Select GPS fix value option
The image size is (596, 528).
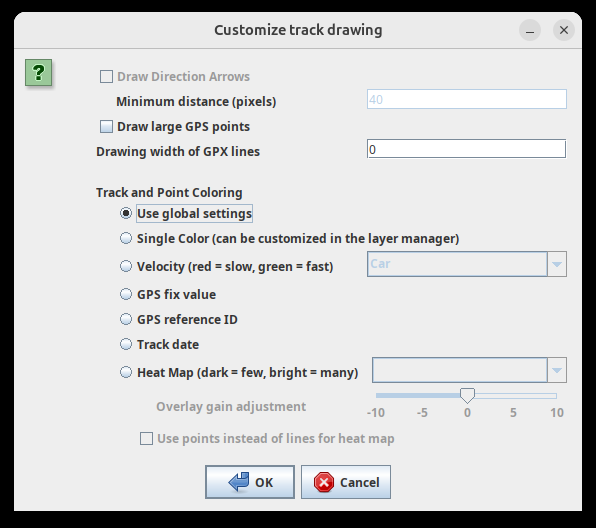pyautogui.click(x=126, y=294)
